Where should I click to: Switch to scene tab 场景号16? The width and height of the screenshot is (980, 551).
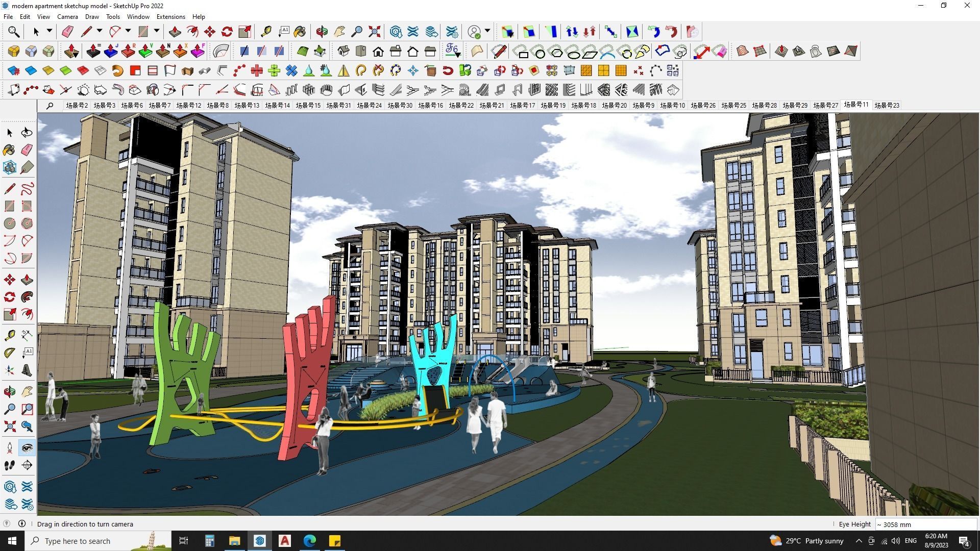click(x=430, y=106)
